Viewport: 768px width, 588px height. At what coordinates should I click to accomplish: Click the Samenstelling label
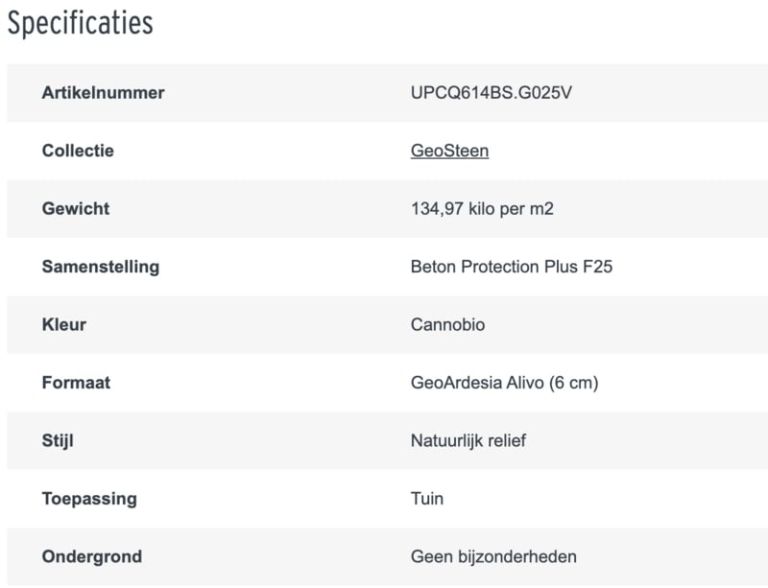click(x=100, y=267)
